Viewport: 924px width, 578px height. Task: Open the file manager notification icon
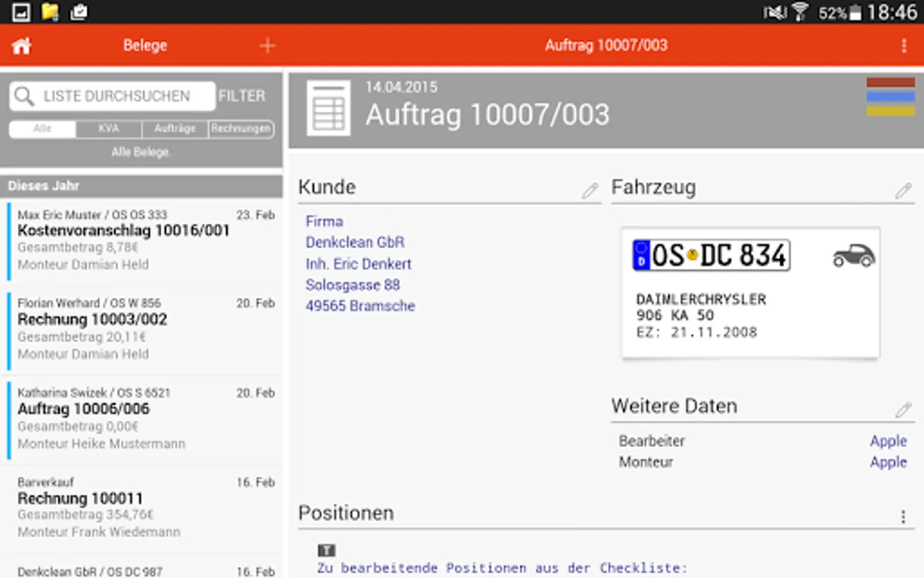[50, 12]
